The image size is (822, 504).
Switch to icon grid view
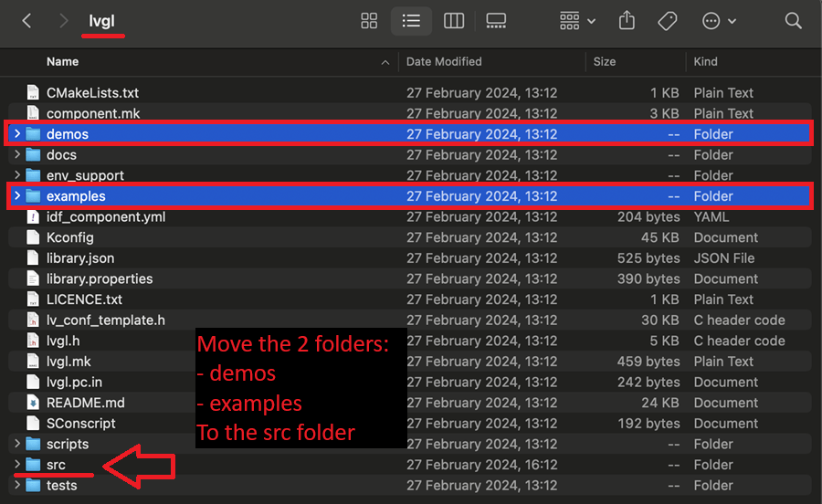[x=369, y=21]
